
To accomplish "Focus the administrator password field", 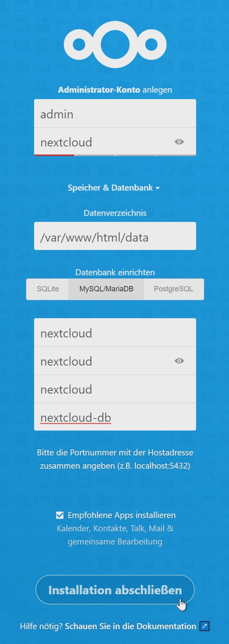I will pyautogui.click(x=115, y=142).
